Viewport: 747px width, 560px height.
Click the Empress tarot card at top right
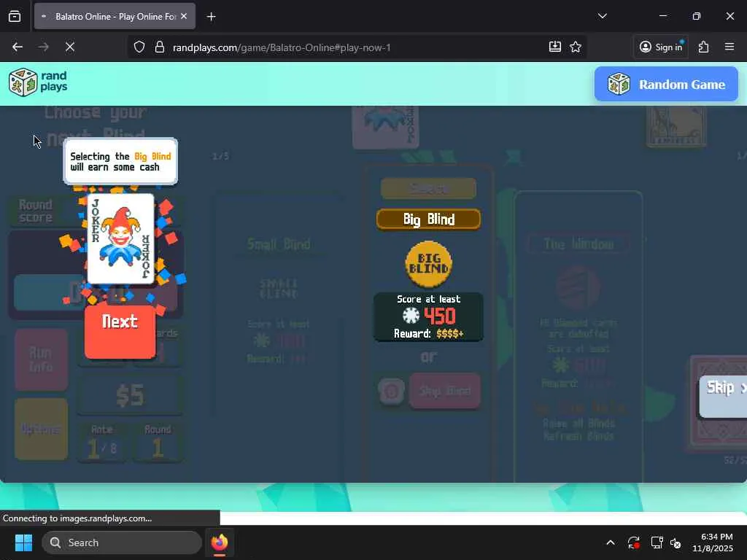(676, 126)
